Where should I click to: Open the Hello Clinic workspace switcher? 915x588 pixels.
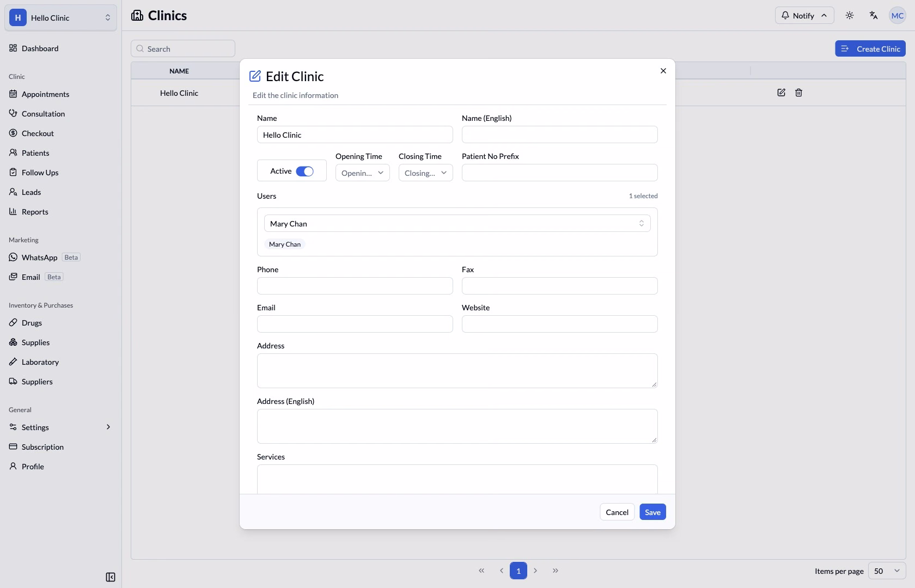pos(60,17)
